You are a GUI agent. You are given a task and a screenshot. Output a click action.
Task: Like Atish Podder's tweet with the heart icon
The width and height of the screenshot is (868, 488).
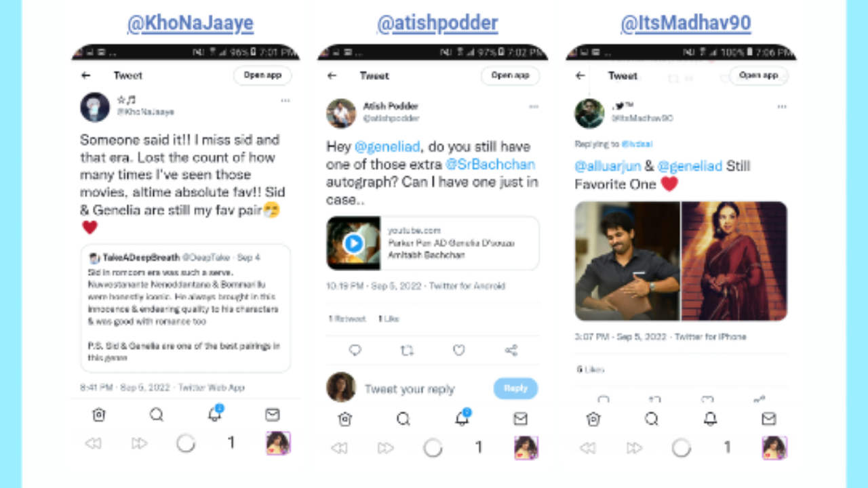click(459, 350)
